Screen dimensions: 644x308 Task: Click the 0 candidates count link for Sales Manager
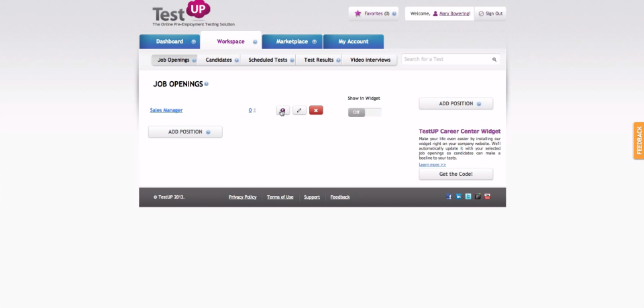[250, 110]
